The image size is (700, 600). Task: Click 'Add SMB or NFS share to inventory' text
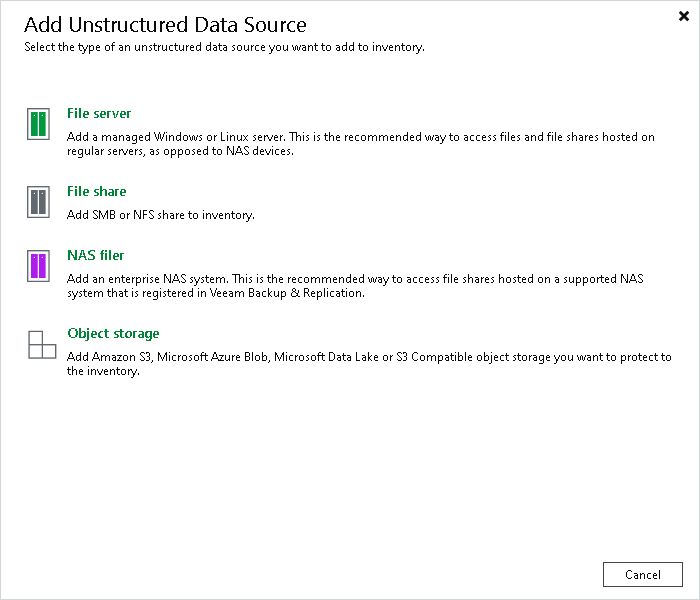click(x=161, y=215)
